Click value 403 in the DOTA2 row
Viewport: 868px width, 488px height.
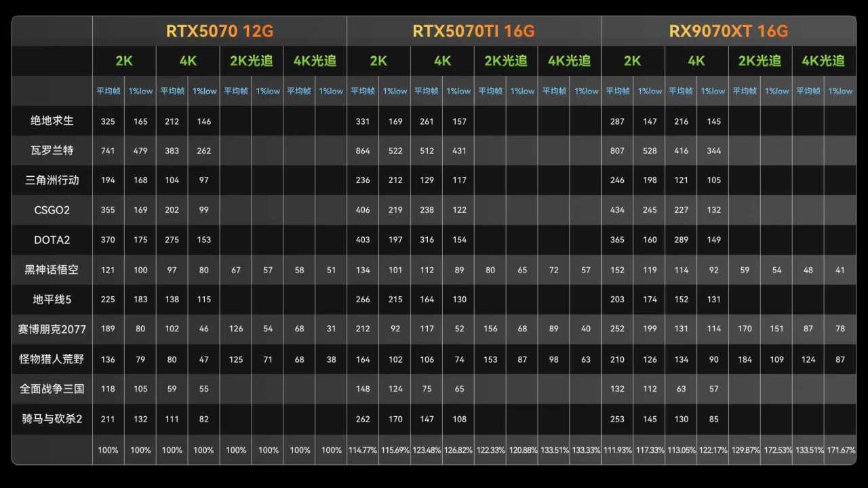pos(363,240)
